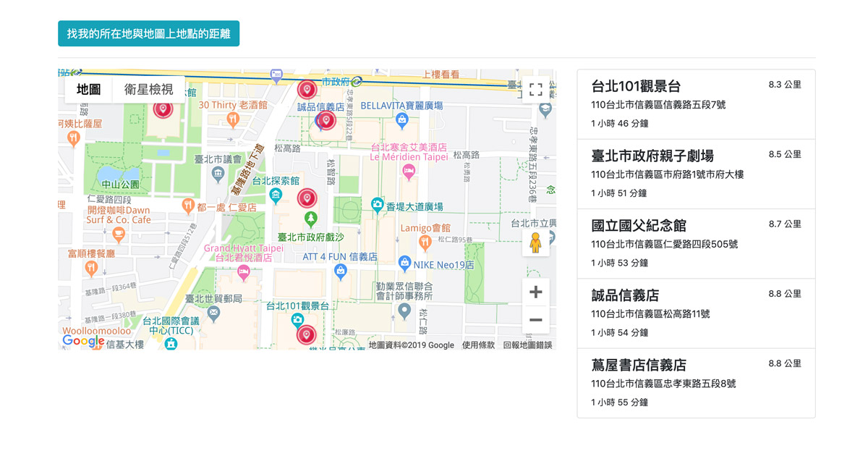
Task: Click the 中山公園 park label on map
Action: click(120, 185)
